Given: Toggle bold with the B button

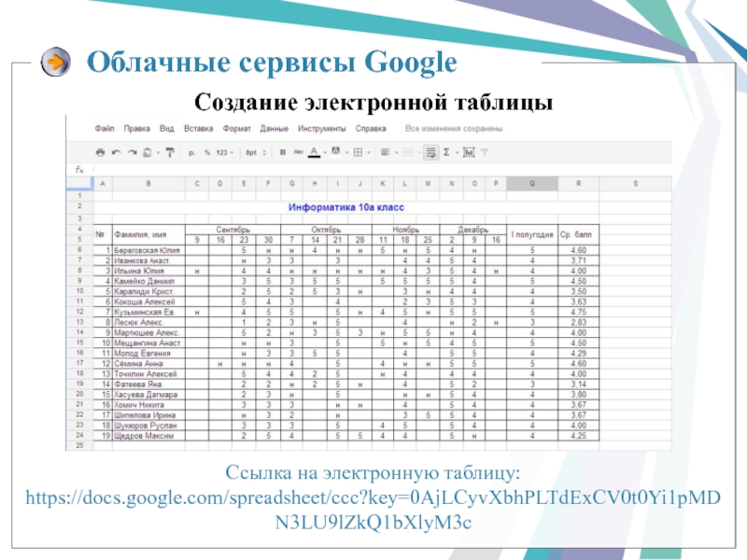Looking at the screenshot, I should [x=283, y=152].
